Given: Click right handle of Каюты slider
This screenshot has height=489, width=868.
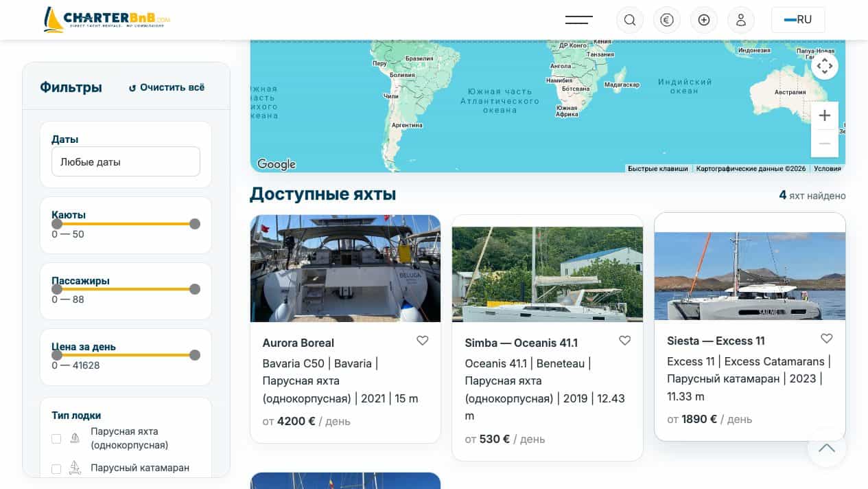Looking at the screenshot, I should [195, 224].
